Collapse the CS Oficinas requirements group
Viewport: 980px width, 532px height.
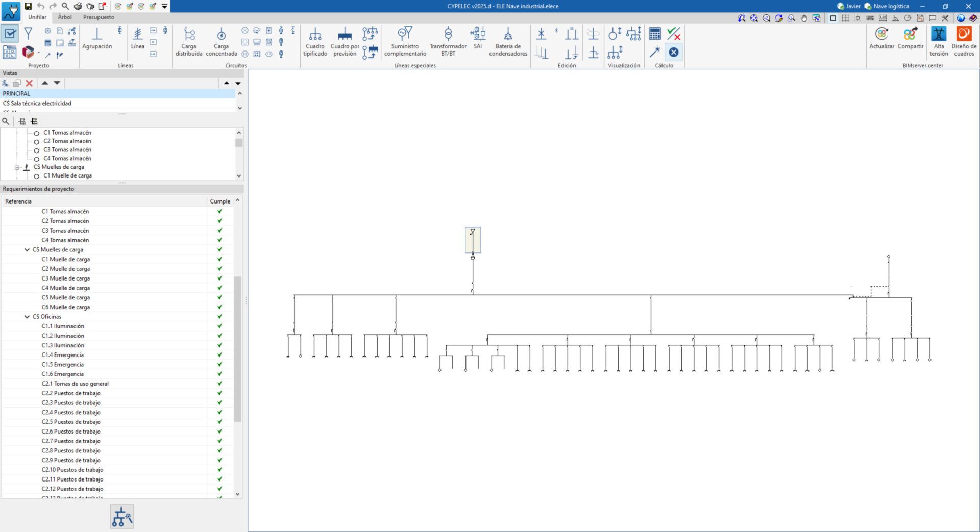(27, 317)
